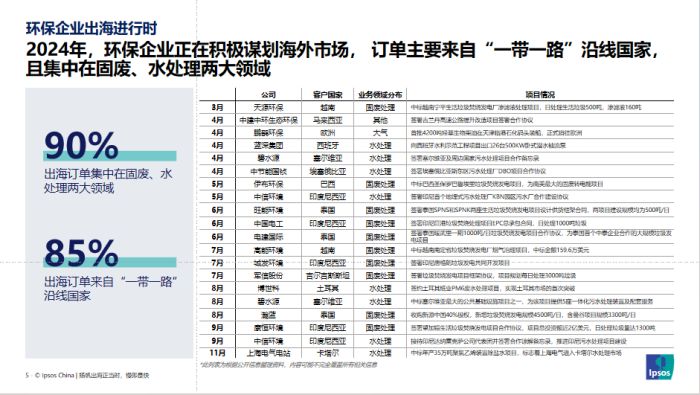Viewport: 700px width, 395px height.
Task: Click the 中建中环生态环保 company cell
Action: tap(268, 120)
